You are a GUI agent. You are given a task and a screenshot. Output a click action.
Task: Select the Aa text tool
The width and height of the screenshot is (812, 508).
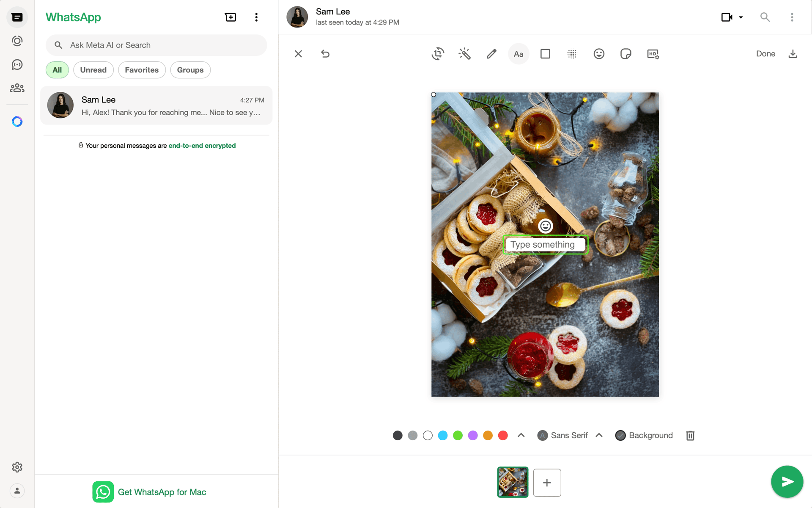[518, 54]
